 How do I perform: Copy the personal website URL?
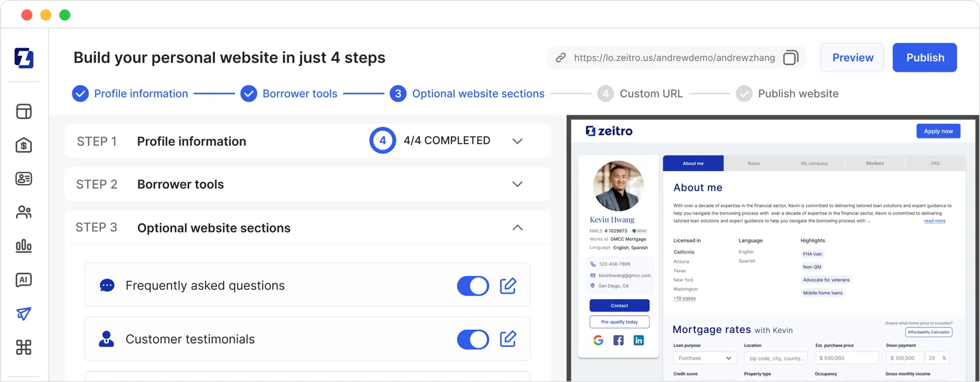click(791, 57)
